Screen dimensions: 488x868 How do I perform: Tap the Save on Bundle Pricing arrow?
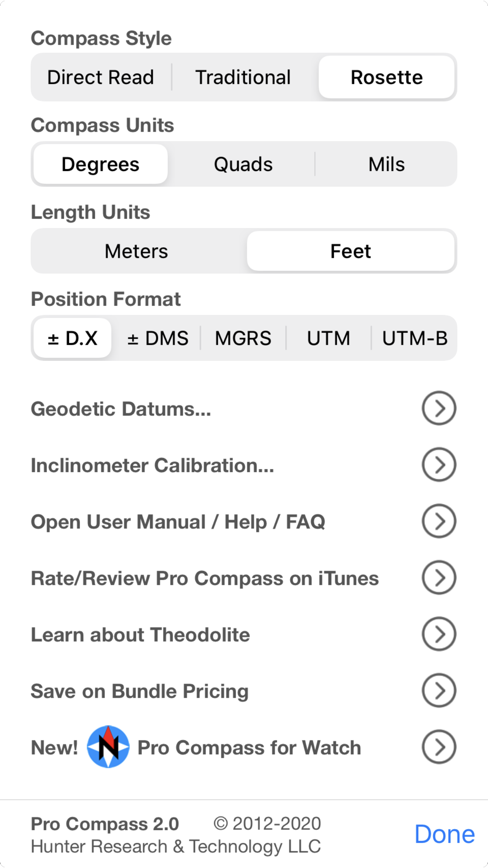(x=439, y=690)
